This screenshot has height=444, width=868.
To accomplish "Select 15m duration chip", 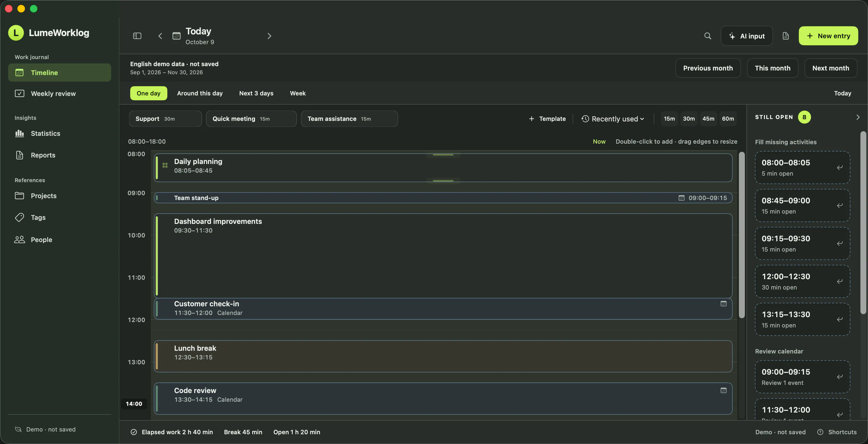I will pyautogui.click(x=669, y=118).
